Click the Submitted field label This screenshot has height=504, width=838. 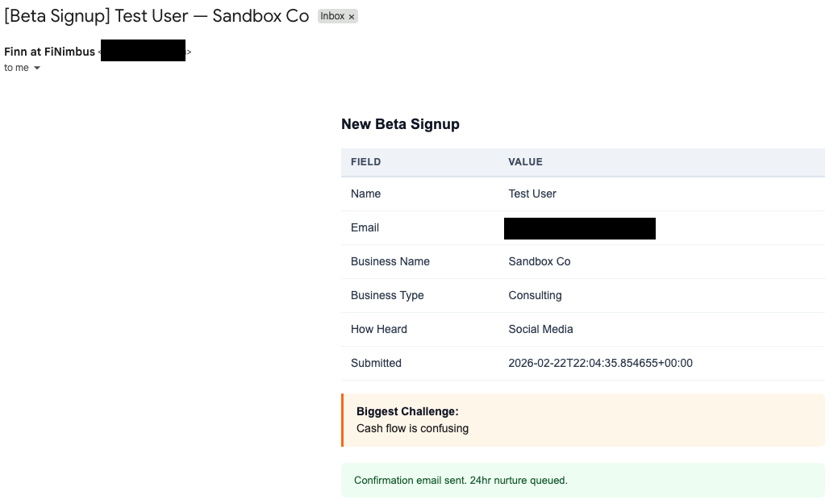click(x=376, y=363)
